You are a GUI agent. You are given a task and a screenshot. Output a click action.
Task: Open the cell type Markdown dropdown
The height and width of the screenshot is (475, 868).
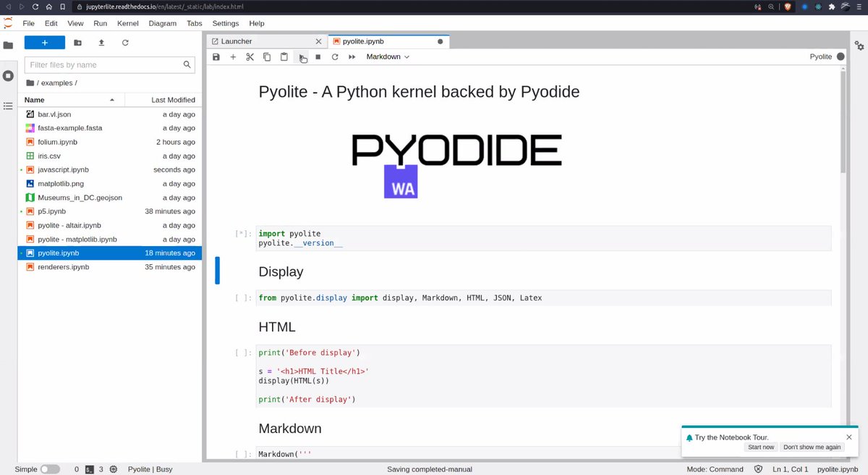pyautogui.click(x=388, y=56)
